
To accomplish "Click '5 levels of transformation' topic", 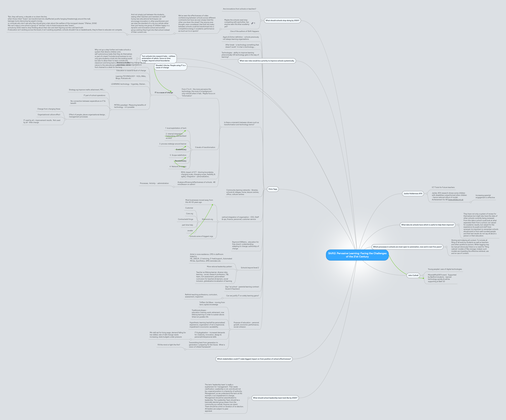I will point(205,147).
